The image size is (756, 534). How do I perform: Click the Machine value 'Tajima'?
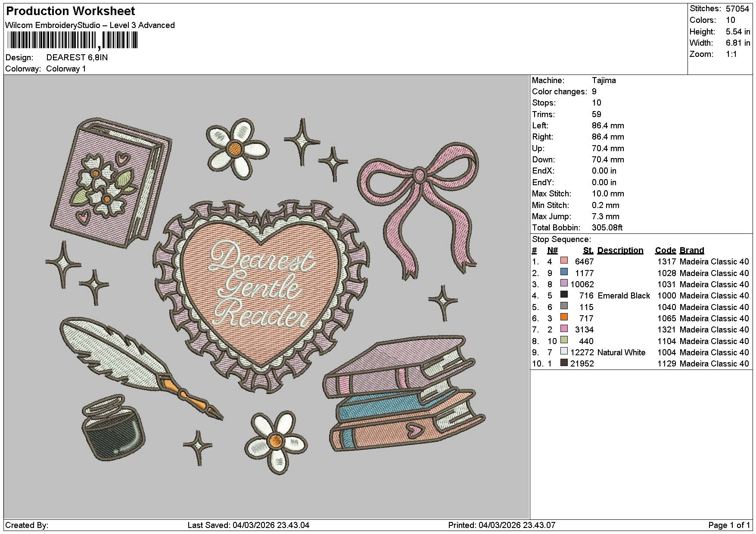pyautogui.click(x=604, y=81)
